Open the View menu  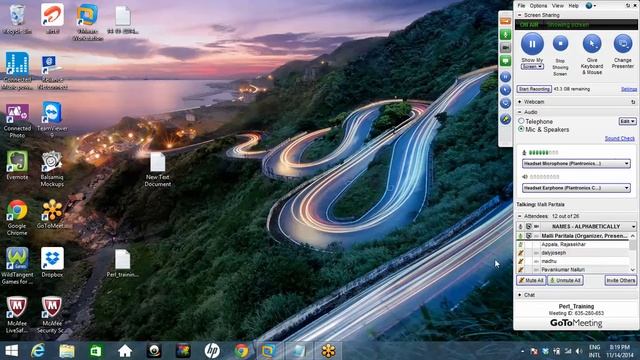(558, 6)
